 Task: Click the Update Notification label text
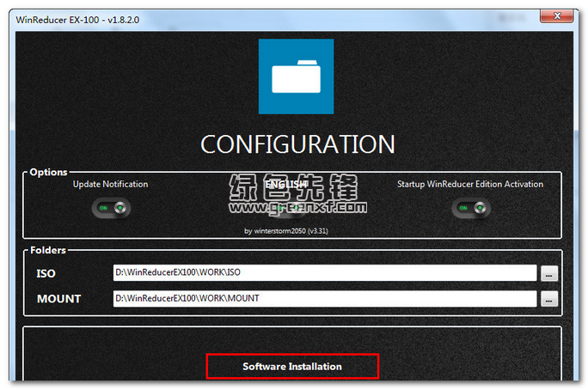[110, 184]
